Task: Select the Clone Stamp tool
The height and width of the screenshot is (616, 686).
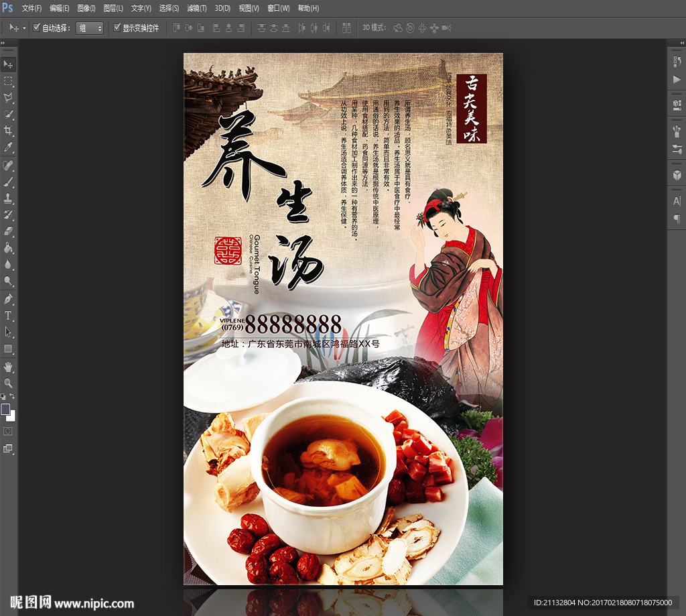Action: (8, 198)
